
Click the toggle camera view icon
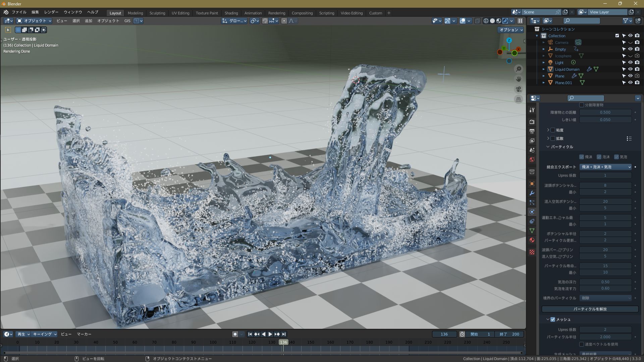519,89
